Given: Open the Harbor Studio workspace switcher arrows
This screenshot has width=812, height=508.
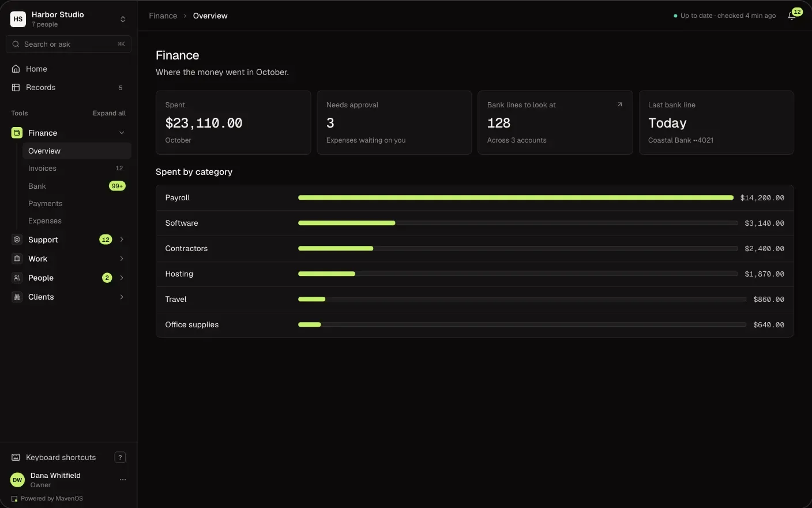Looking at the screenshot, I should (123, 19).
